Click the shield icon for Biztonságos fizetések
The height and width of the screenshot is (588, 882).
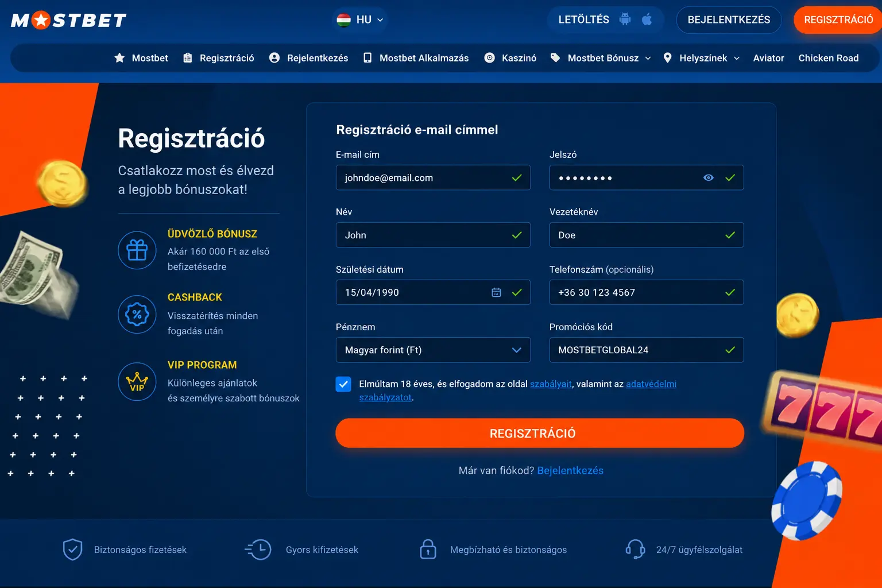[73, 550]
